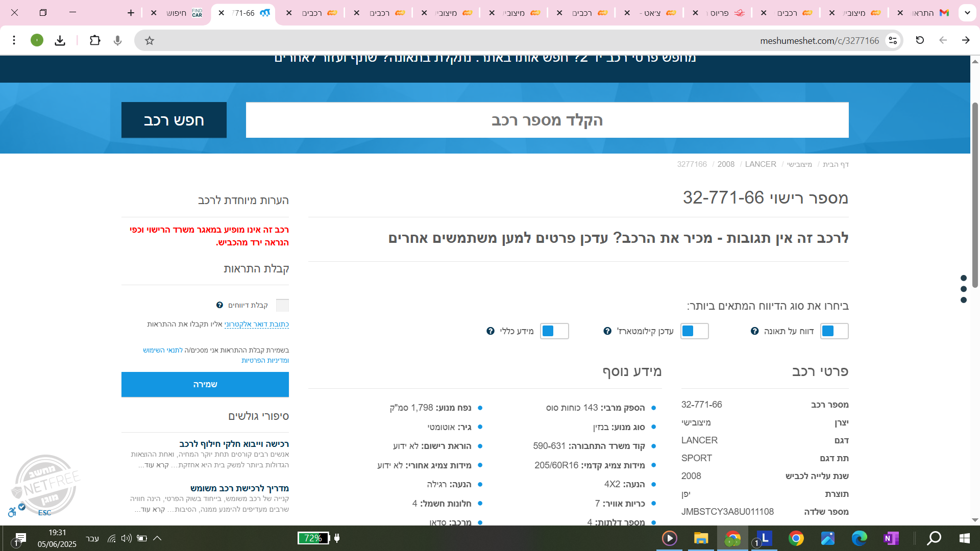Open Chrome downloads
The height and width of the screenshot is (551, 980).
[60, 40]
